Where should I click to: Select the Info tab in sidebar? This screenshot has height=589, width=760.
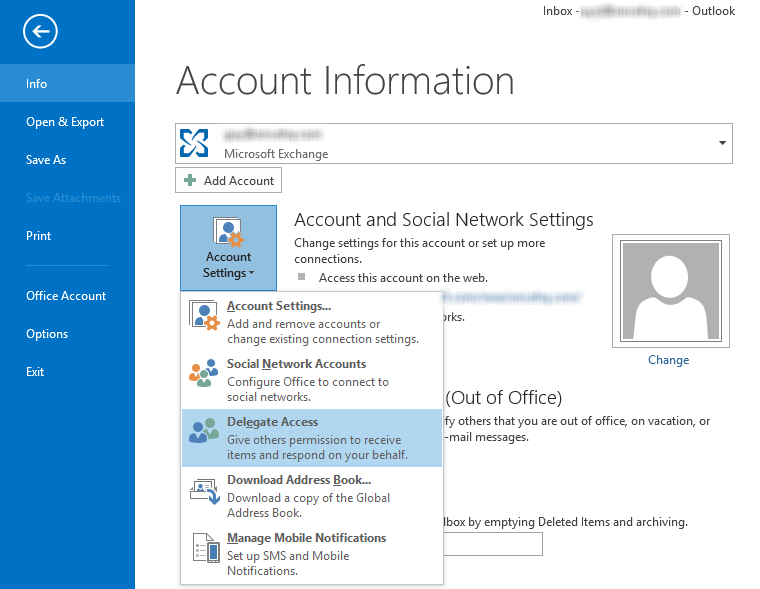coord(67,83)
